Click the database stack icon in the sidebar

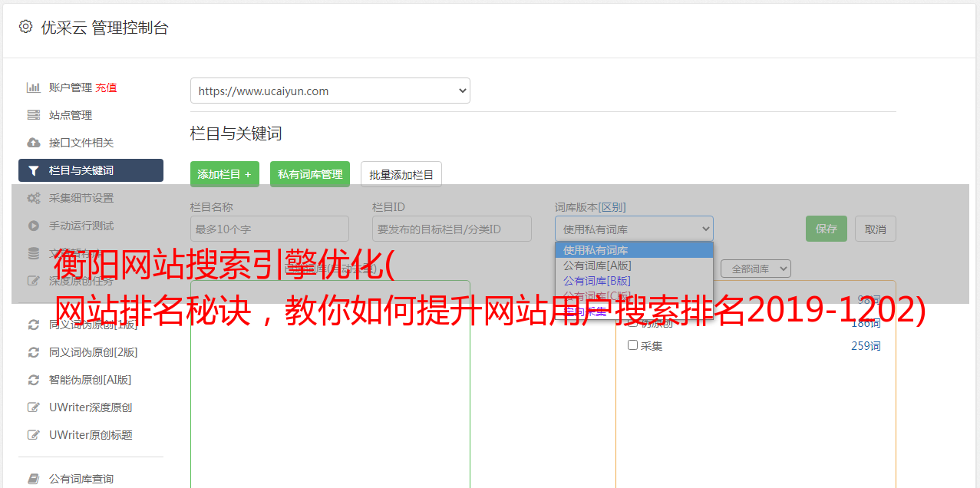point(34,253)
